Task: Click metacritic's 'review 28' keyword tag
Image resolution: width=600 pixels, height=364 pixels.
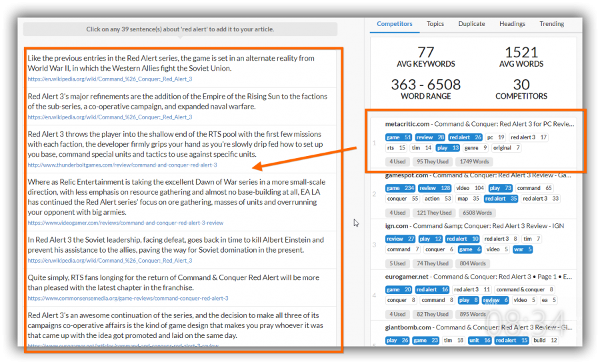Action: coord(430,137)
